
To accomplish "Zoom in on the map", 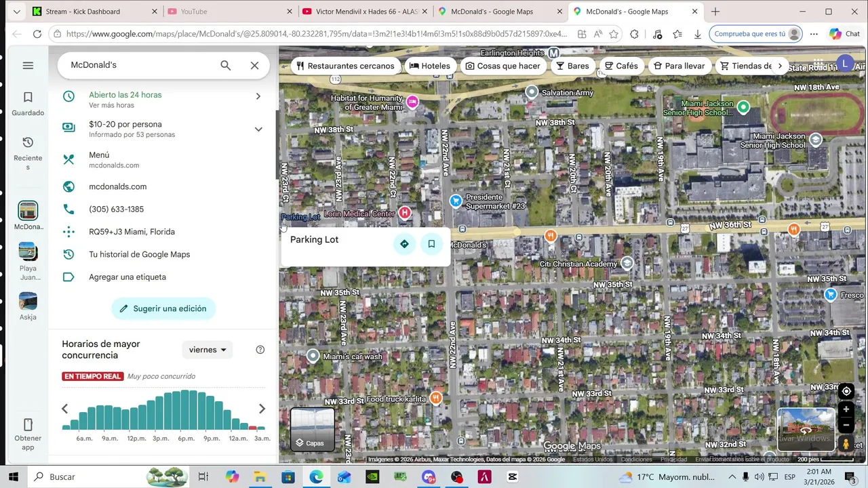I will [846, 409].
